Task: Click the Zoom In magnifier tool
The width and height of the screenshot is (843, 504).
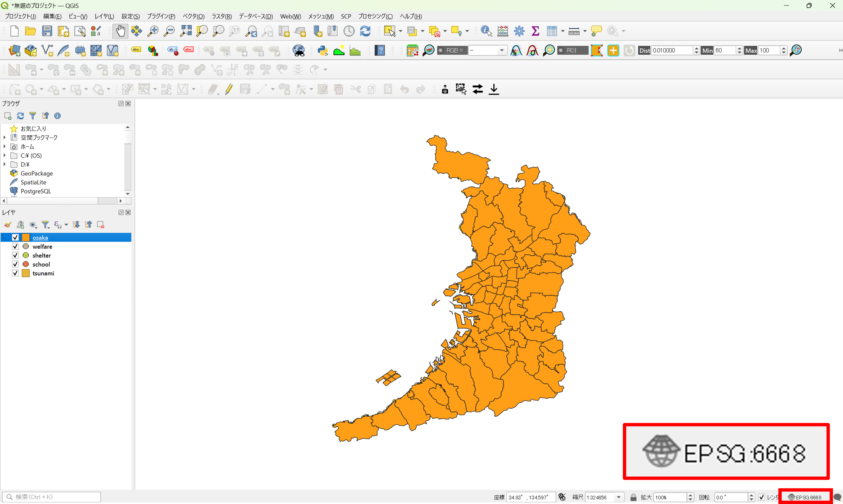Action: (153, 31)
